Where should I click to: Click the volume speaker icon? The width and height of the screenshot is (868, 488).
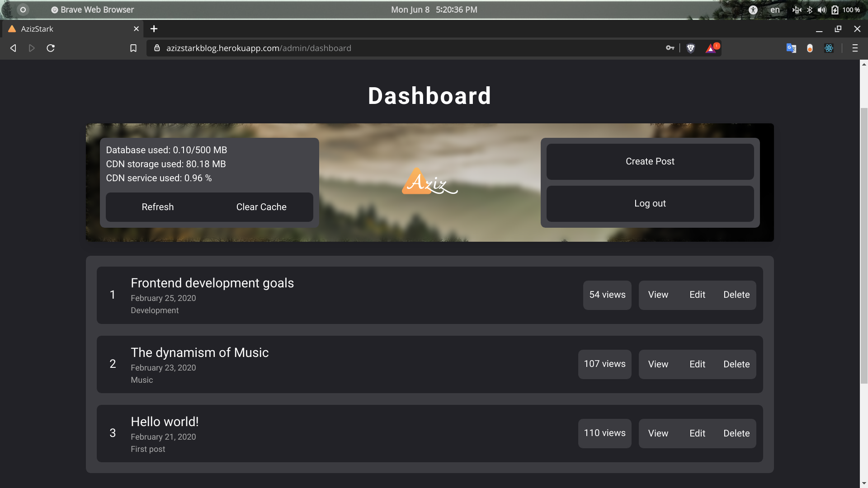(821, 9)
